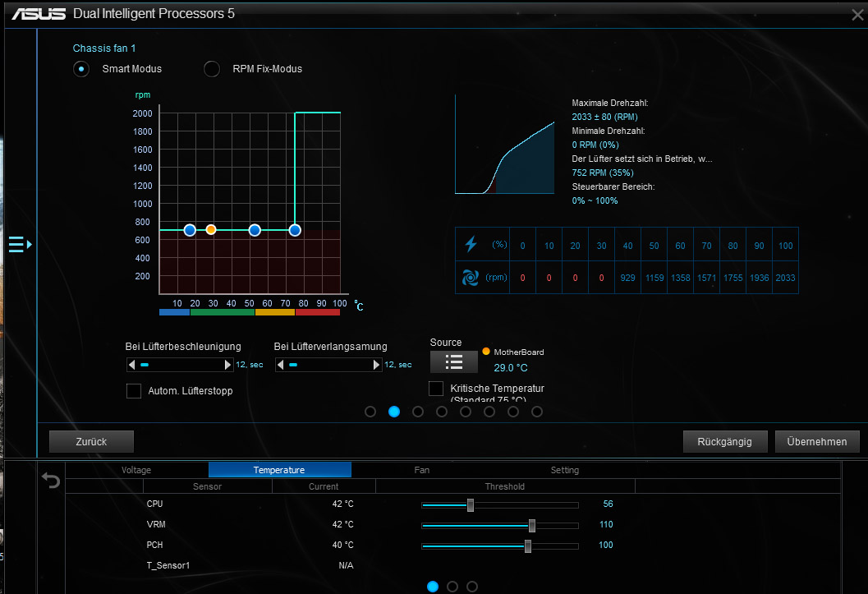This screenshot has width=868, height=594.
Task: Select the seventh fan page dot
Action: [513, 412]
